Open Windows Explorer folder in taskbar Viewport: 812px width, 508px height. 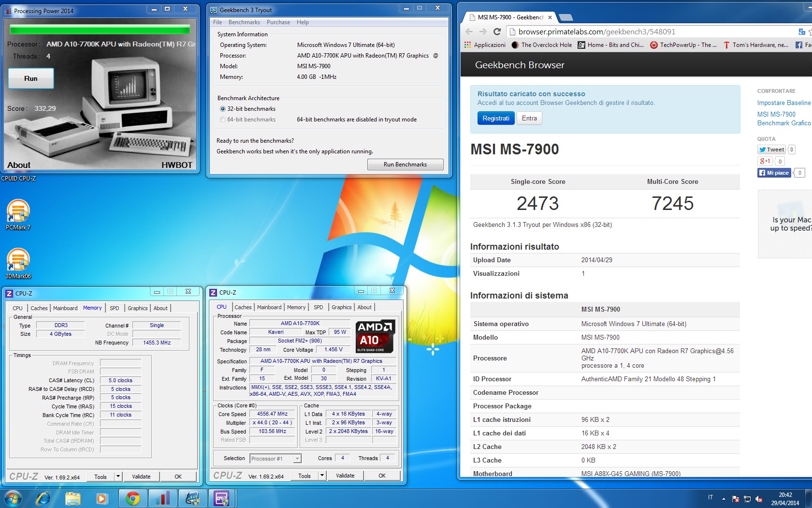pyautogui.click(x=73, y=498)
